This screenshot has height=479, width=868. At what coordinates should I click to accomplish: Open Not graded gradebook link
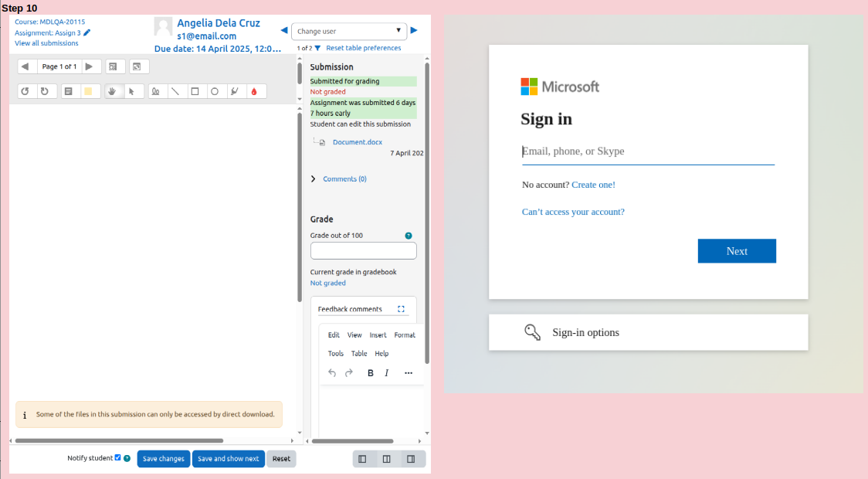point(327,283)
